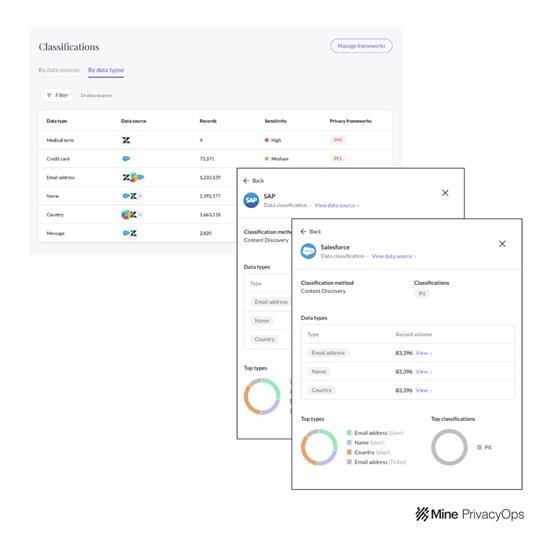The height and width of the screenshot is (539, 550).
Task: Click the Zendesk icon in Medical term row
Action: [126, 140]
